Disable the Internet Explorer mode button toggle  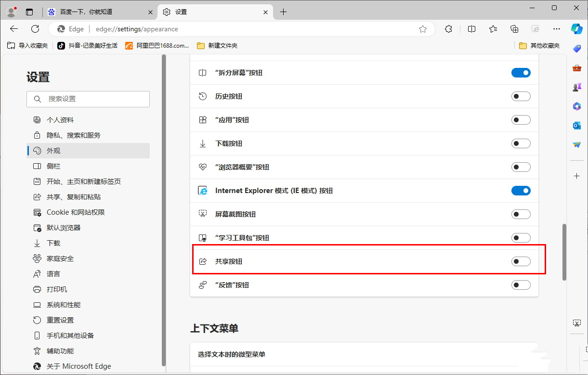click(521, 191)
